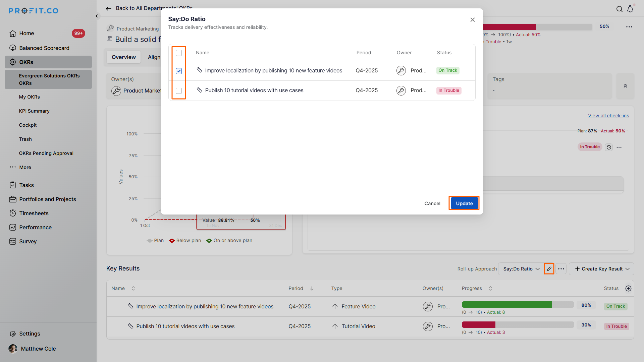Screen dimensions: 644x362
Task: Click the Update button
Action: click(x=464, y=203)
